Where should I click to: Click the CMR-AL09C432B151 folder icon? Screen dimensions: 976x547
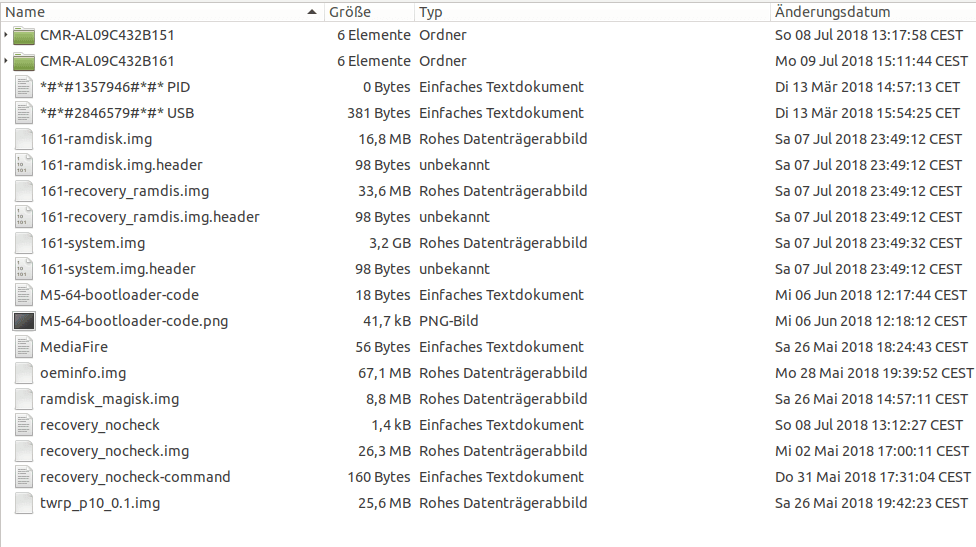(24, 35)
